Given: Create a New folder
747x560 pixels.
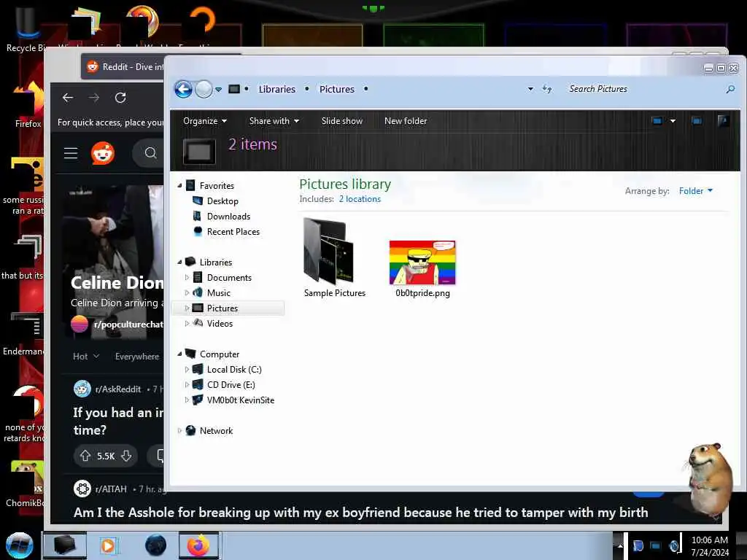Looking at the screenshot, I should click(x=406, y=121).
